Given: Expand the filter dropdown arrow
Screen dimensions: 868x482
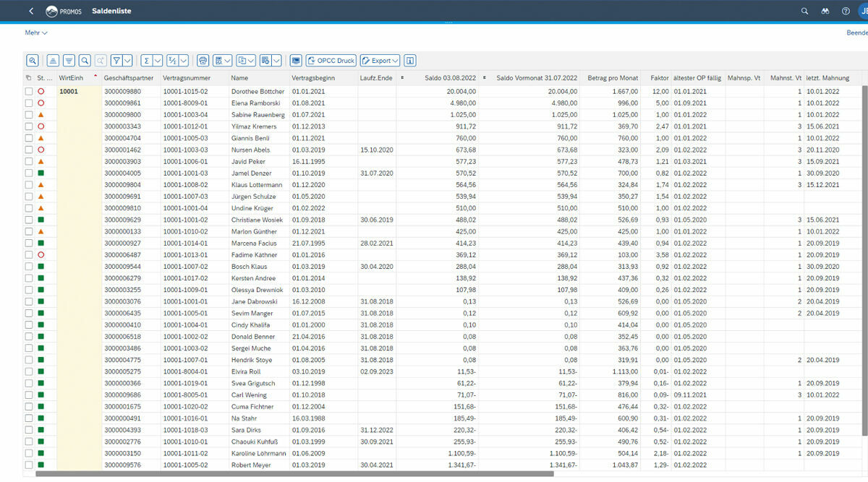Looking at the screenshot, I should [127, 61].
